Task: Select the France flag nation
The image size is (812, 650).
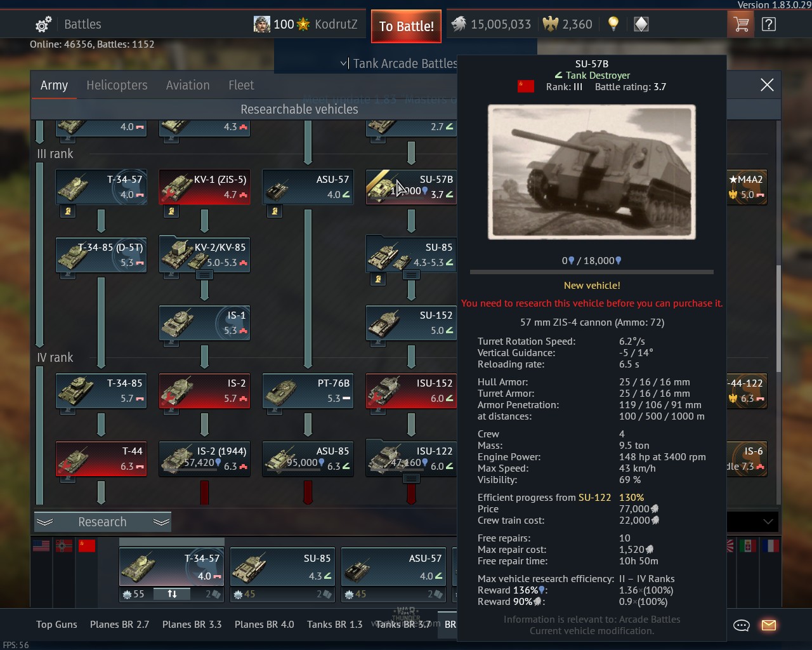Action: (771, 546)
